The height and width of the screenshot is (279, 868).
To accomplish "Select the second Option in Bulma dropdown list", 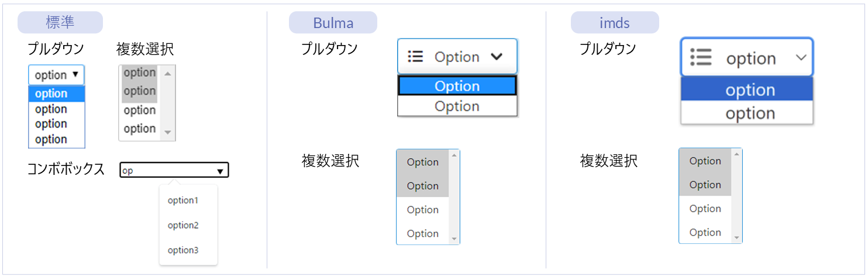I will click(457, 106).
